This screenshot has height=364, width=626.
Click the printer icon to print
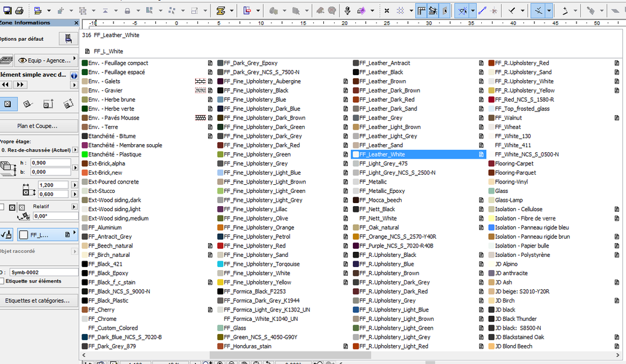coord(19,11)
